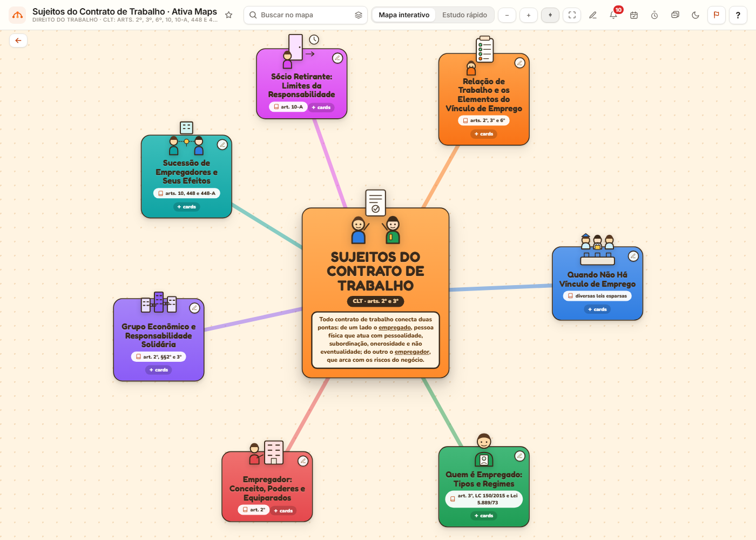Viewport: 756px width, 540px height.
Task: Click 'Grupo Econômico e Responsabilidade Solidária' title
Action: click(x=159, y=335)
